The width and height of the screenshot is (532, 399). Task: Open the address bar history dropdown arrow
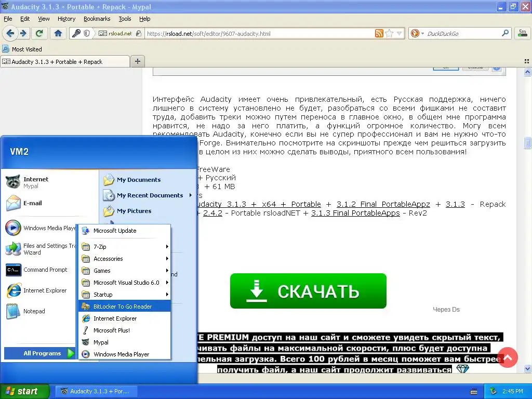tap(400, 33)
